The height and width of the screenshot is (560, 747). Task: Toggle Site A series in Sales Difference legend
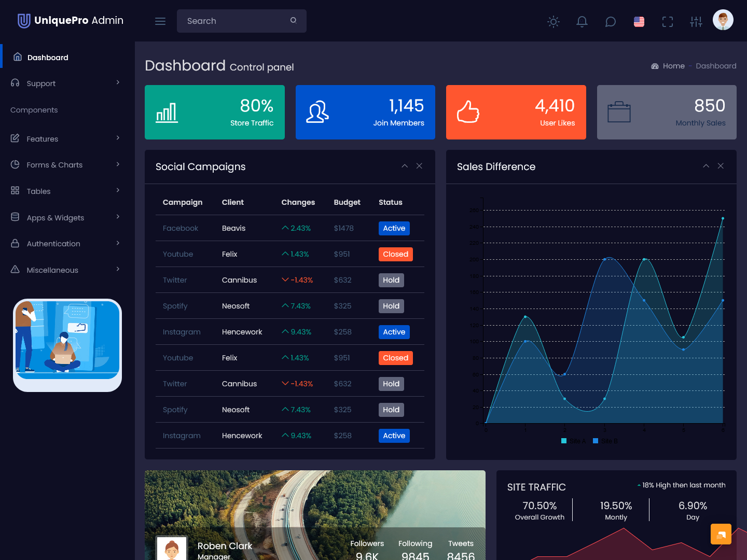point(573,441)
